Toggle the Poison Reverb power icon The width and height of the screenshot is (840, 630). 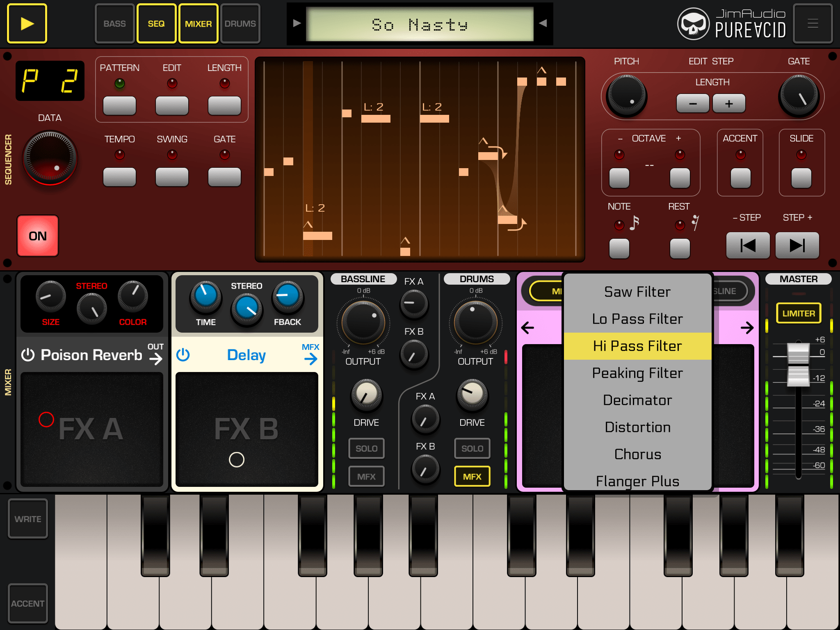tap(28, 355)
